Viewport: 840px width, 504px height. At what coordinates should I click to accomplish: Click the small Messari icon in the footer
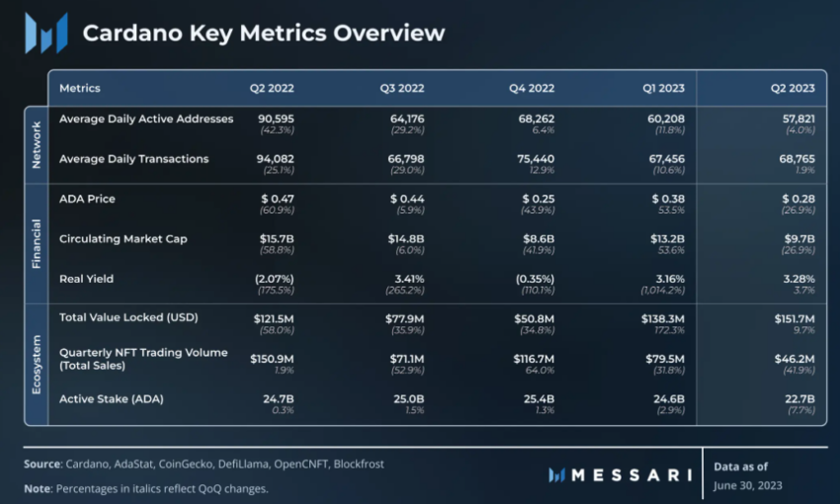[x=556, y=475]
